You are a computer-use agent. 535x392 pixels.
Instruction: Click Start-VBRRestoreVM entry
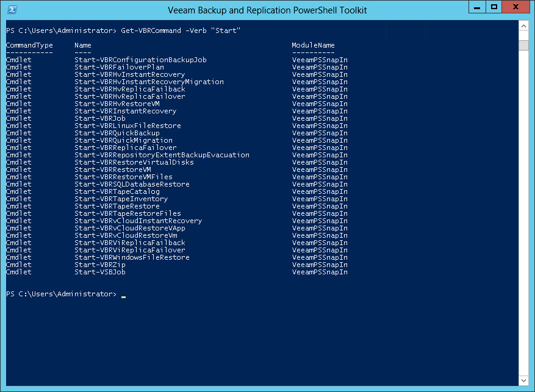(113, 169)
